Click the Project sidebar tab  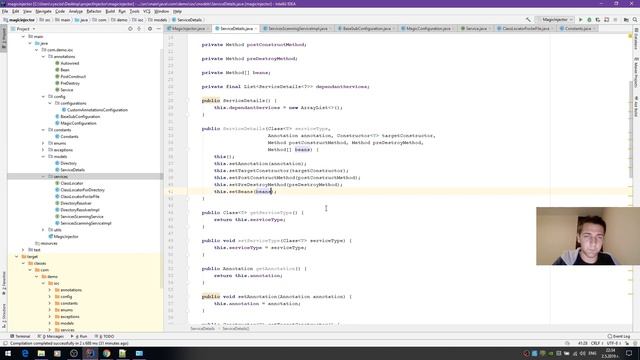4,39
